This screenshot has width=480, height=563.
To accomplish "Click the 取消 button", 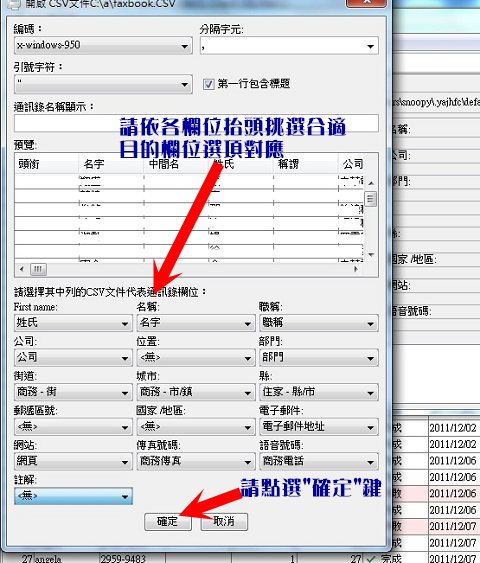I will click(x=224, y=522).
